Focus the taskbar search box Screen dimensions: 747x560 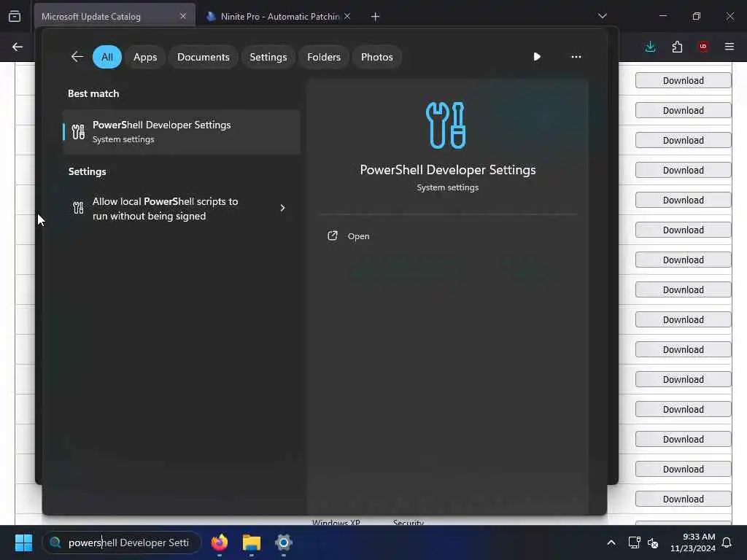(x=122, y=542)
